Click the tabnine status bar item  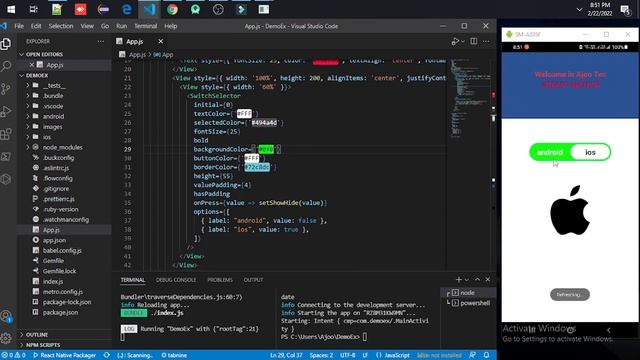point(174,355)
